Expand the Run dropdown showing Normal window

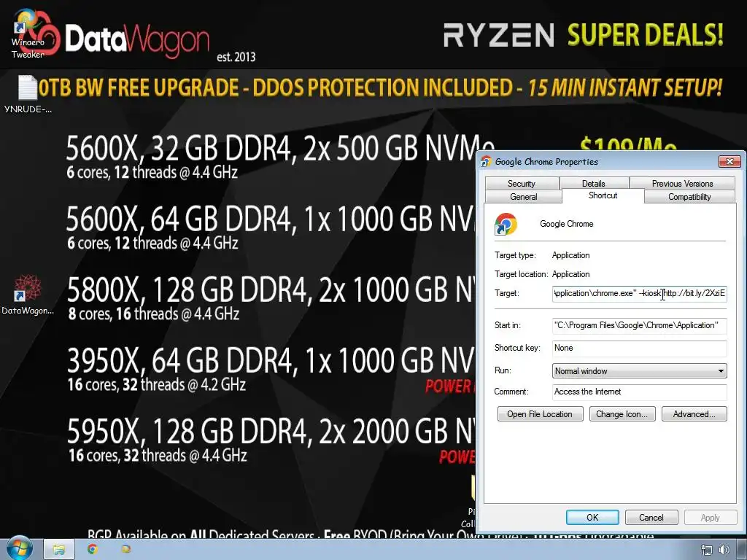[639, 371]
